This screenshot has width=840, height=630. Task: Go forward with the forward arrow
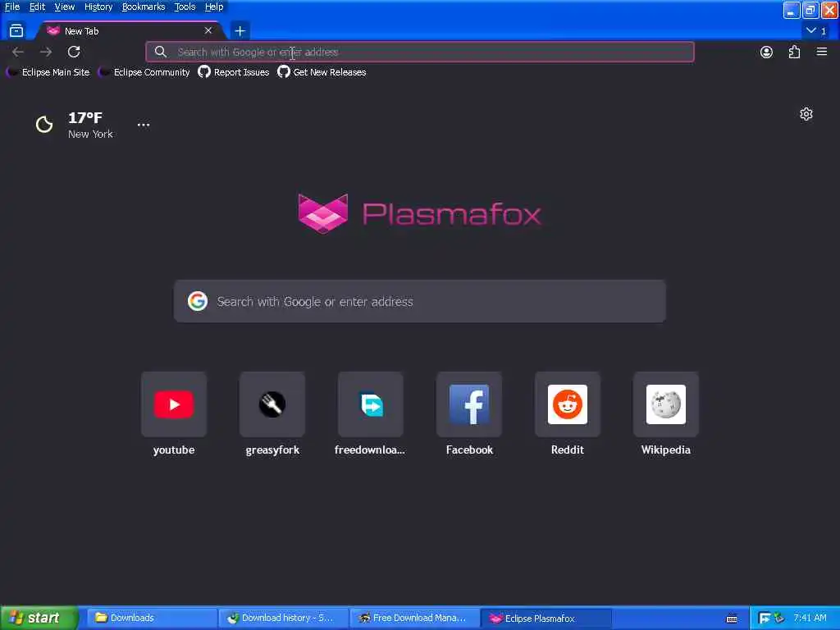pos(46,52)
